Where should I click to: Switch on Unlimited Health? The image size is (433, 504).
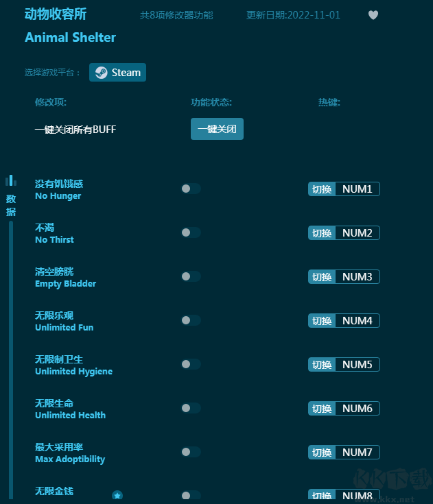[191, 408]
